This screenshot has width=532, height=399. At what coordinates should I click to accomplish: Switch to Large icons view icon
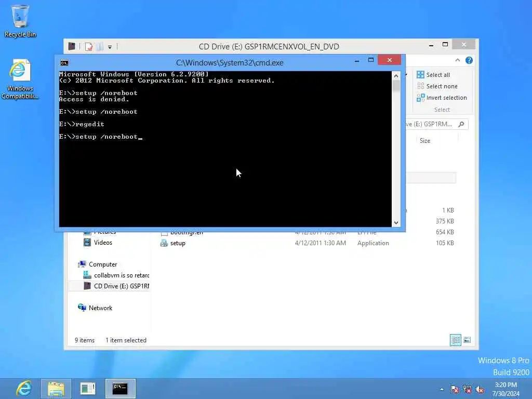coord(467,340)
